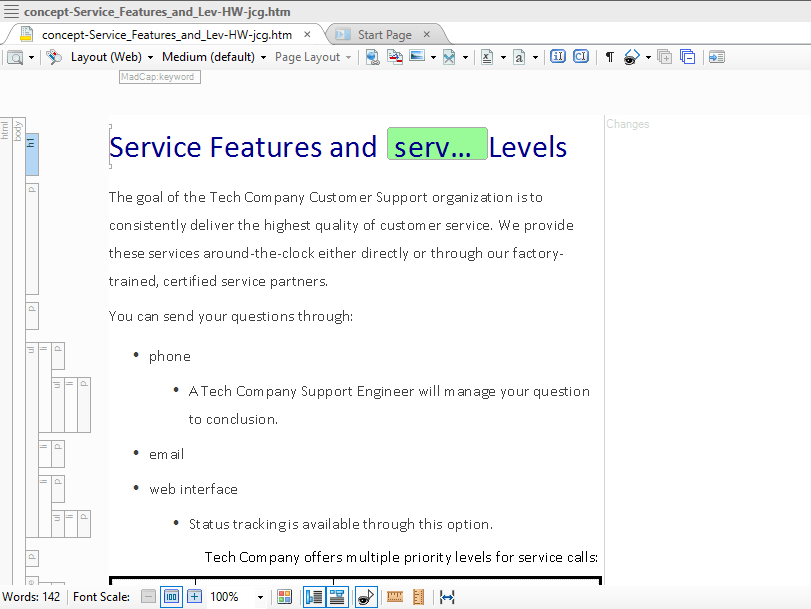This screenshot has height=609, width=811.
Task: Decrease the font scale with the minus button
Action: coord(148,597)
